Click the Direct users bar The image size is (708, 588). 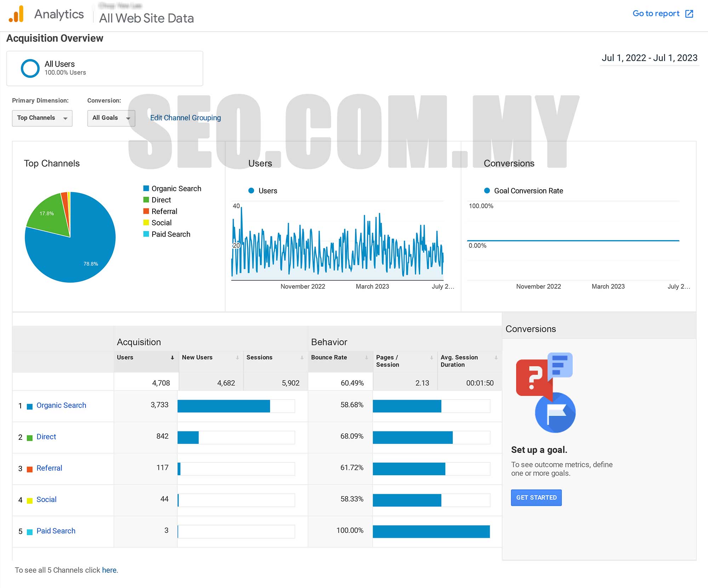[188, 438]
